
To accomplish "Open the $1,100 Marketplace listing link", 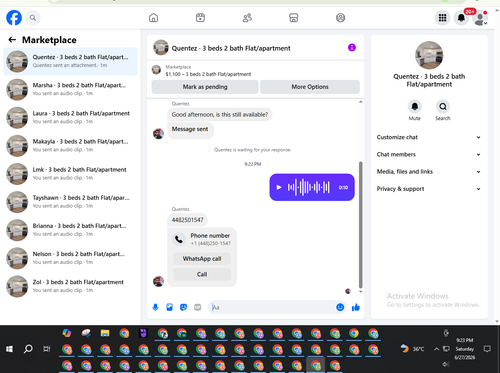I will (208, 74).
